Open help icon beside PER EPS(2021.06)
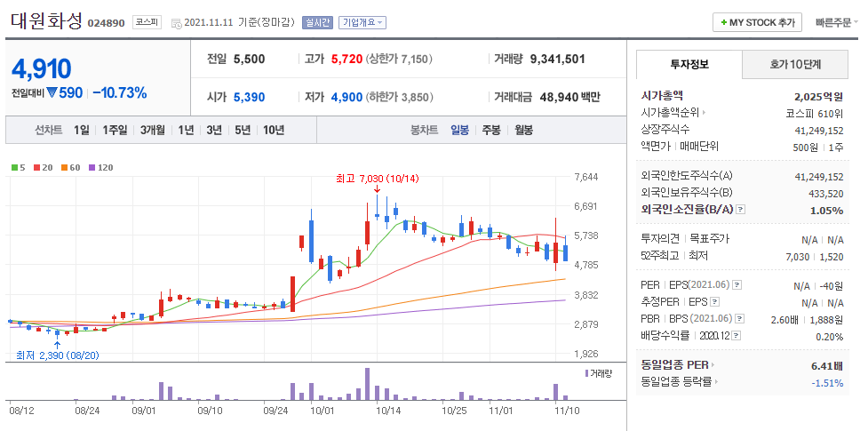Viewport: 868px width, 431px height. click(x=737, y=284)
